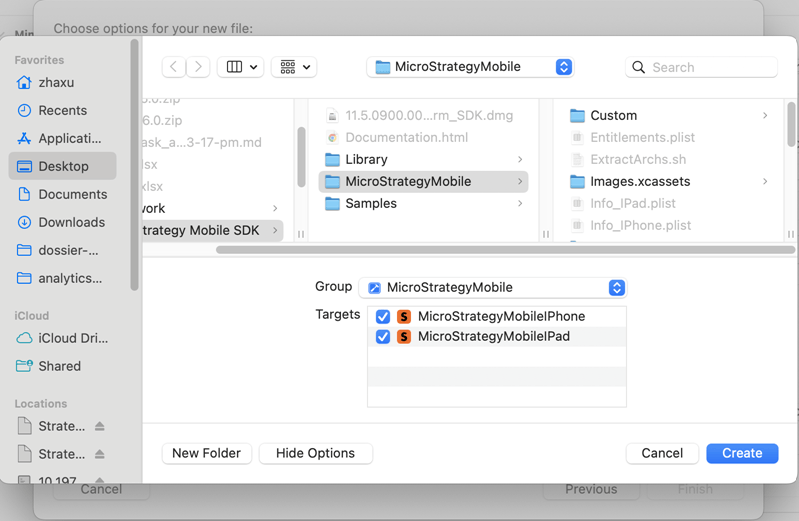Eject the first Strate... volume

click(x=100, y=426)
